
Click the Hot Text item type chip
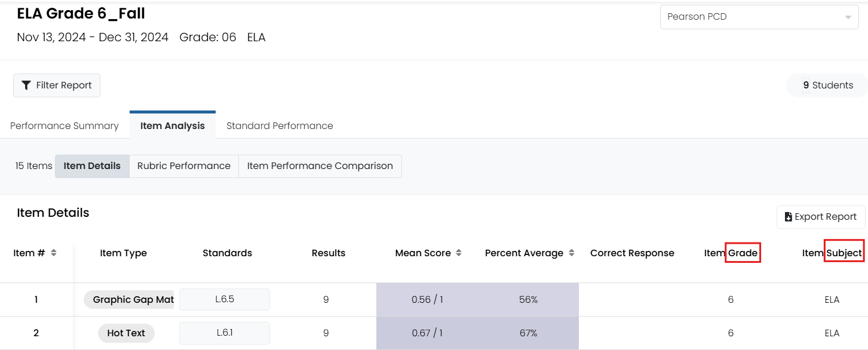[x=126, y=333]
